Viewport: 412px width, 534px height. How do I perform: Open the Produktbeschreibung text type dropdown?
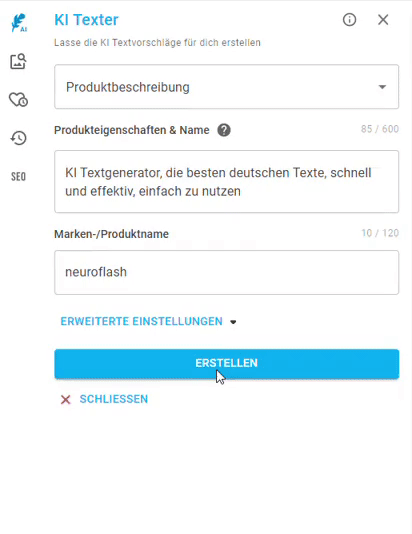pos(226,87)
